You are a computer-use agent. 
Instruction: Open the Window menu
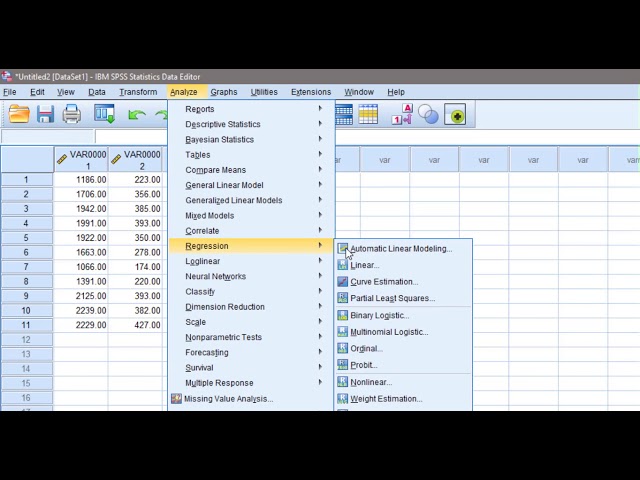click(x=359, y=92)
